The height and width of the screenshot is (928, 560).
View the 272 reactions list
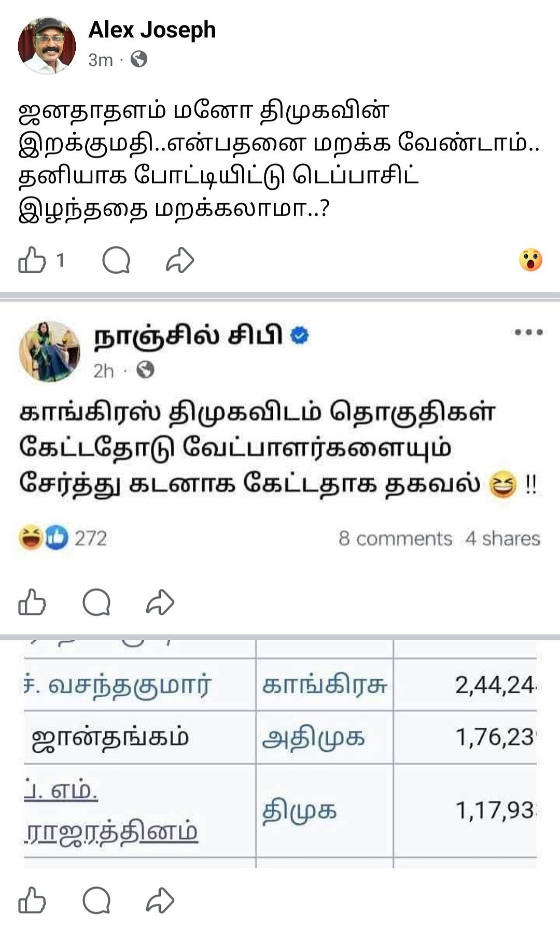[x=63, y=538]
